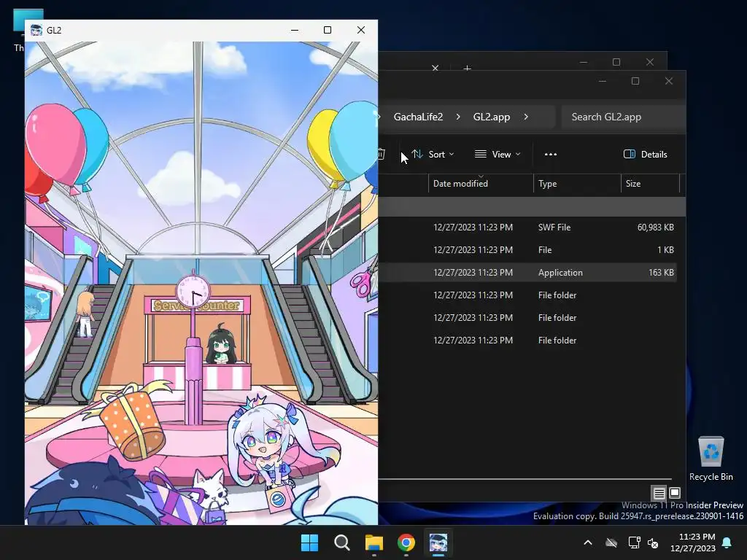Open the Windows Start menu
This screenshot has width=747, height=560.
coord(309,542)
